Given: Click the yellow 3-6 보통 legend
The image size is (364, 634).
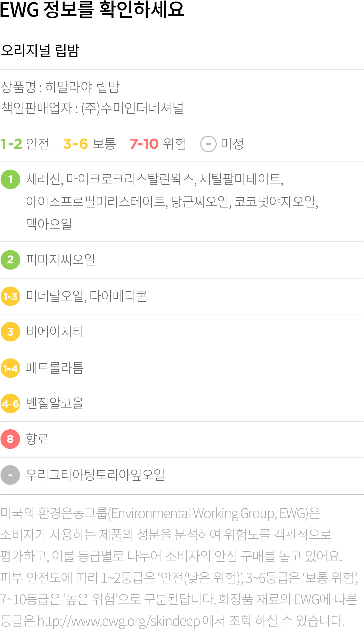Looking at the screenshot, I should pyautogui.click(x=89, y=144).
